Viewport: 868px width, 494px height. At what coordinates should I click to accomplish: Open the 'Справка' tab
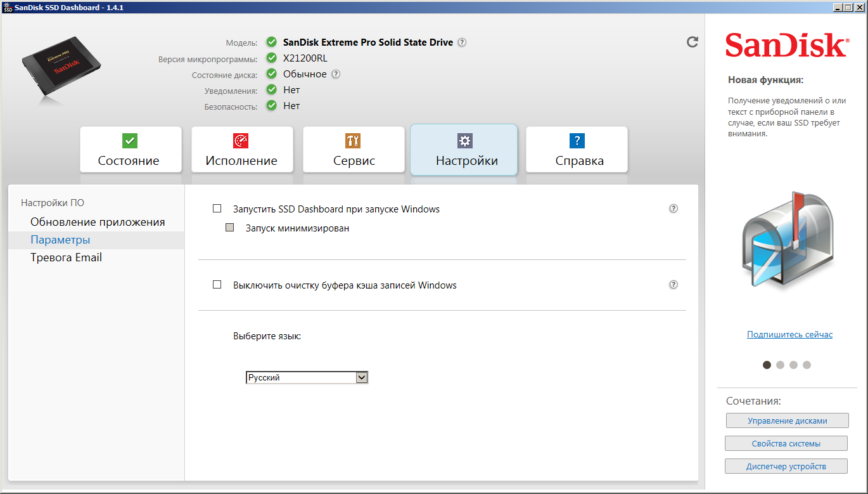click(x=577, y=150)
